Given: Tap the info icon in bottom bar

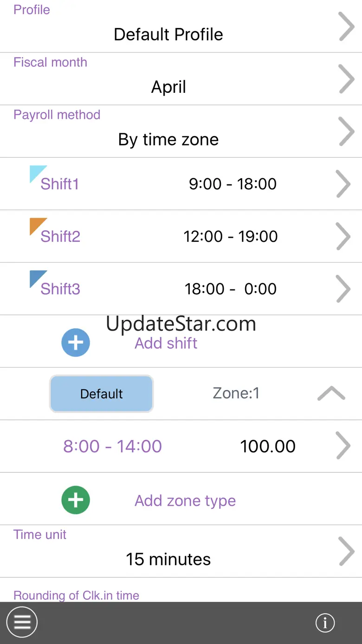Looking at the screenshot, I should point(325,623).
